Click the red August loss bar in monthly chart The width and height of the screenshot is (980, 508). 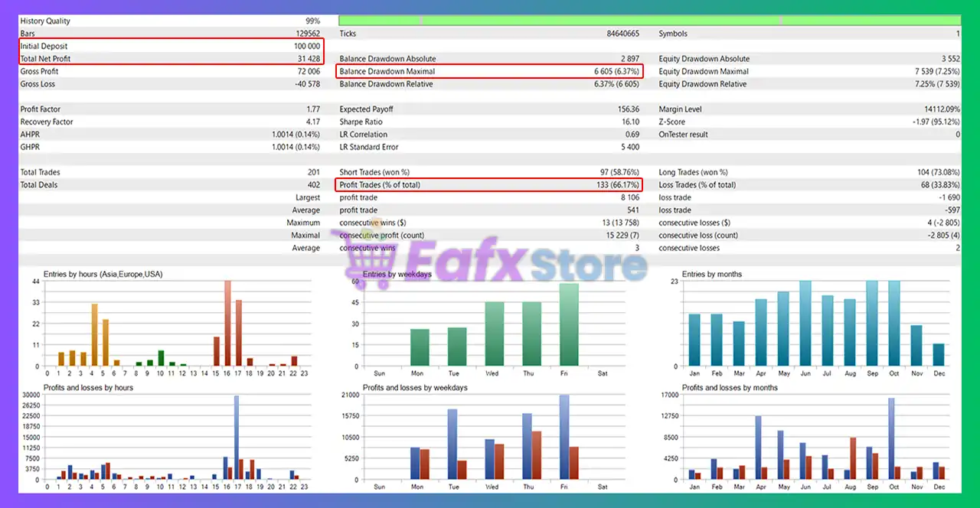(x=854, y=458)
